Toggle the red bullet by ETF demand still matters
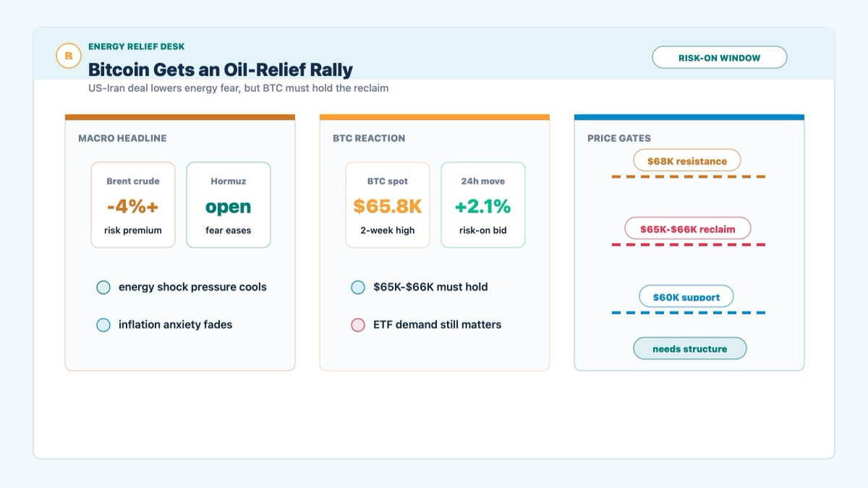Viewport: 868px width, 488px height. (x=358, y=325)
